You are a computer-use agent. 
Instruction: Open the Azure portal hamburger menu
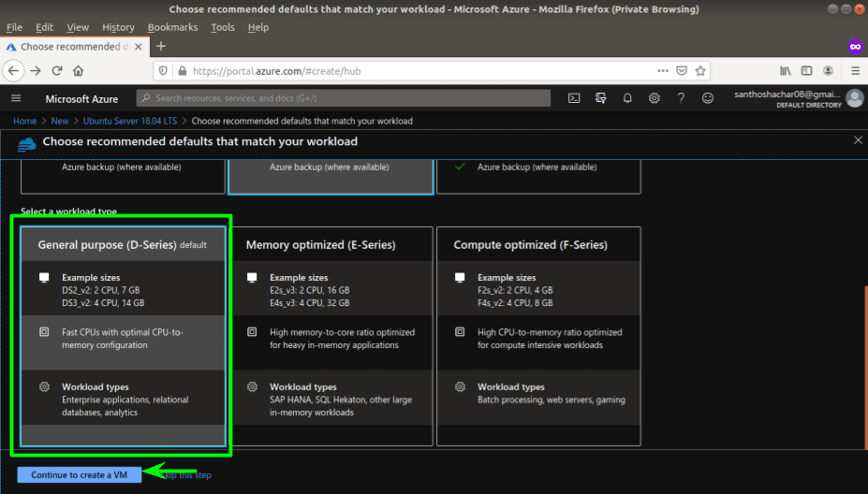click(x=16, y=98)
